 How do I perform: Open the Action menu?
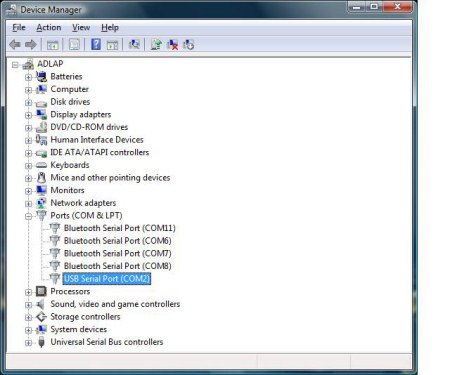pyautogui.click(x=49, y=28)
